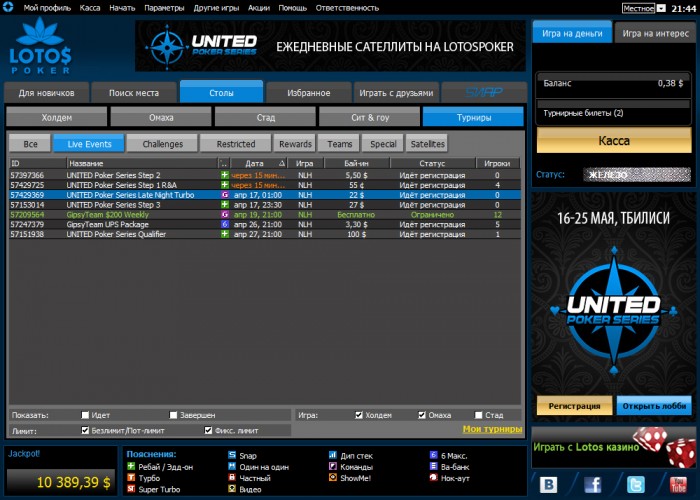
Task: Uncheck the Омаха game filter
Action: [x=422, y=415]
